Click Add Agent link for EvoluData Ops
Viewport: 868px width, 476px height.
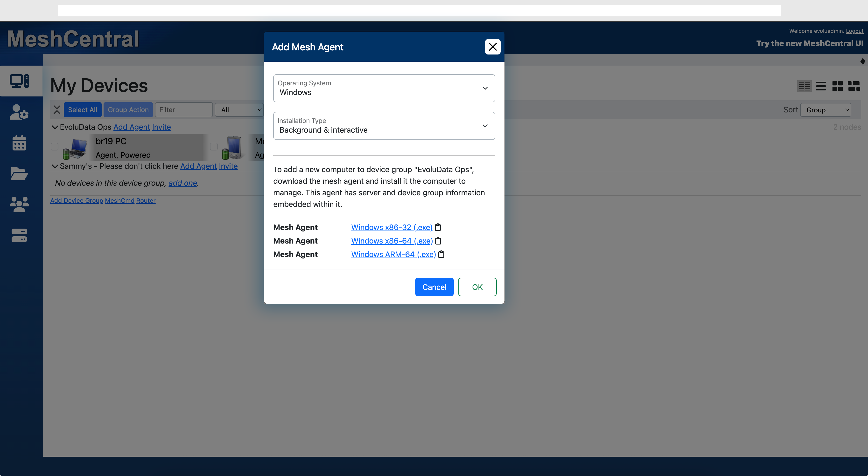tap(132, 127)
